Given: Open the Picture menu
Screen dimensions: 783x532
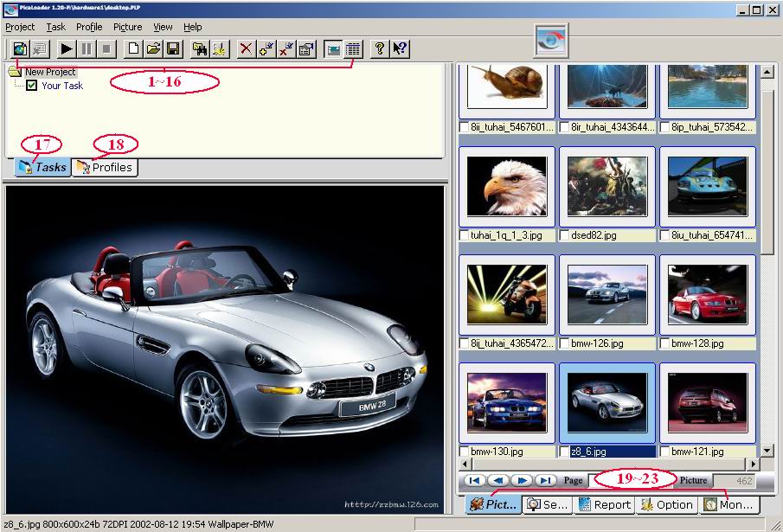Looking at the screenshot, I should (x=127, y=27).
